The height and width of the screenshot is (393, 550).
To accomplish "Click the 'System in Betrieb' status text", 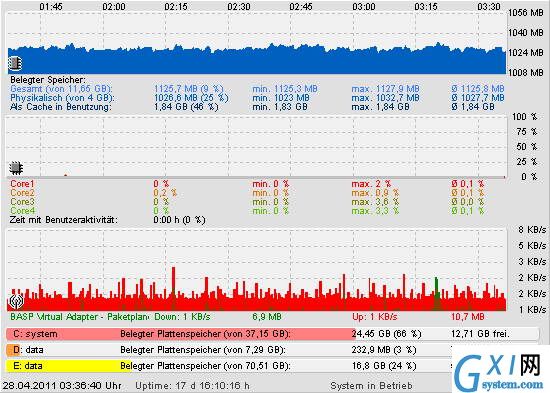I will pyautogui.click(x=371, y=386).
